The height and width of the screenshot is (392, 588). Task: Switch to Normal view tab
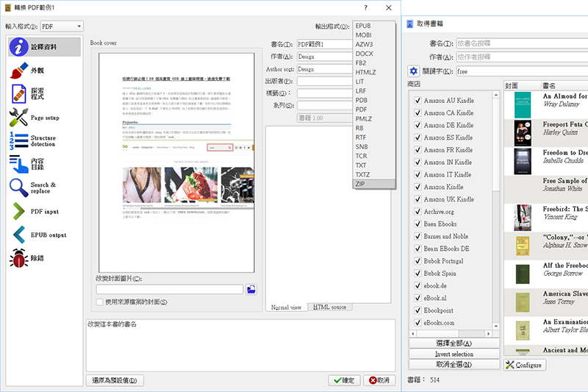point(287,307)
